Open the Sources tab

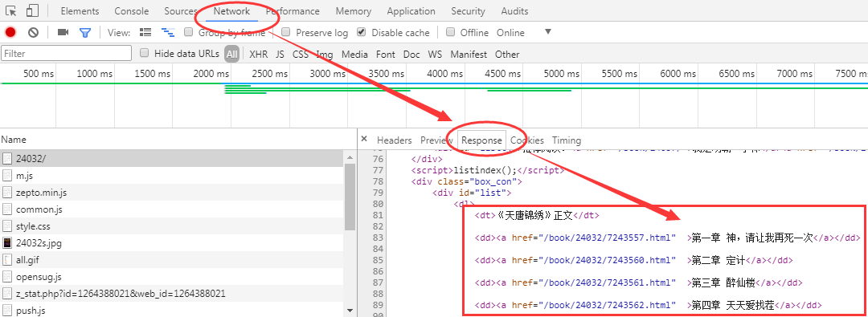[x=181, y=11]
